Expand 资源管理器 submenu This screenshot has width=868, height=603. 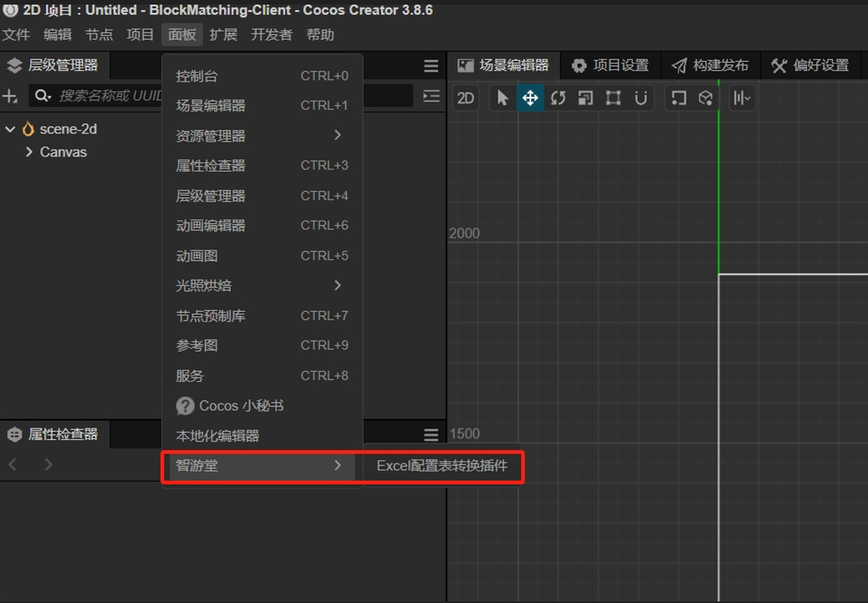pos(262,136)
